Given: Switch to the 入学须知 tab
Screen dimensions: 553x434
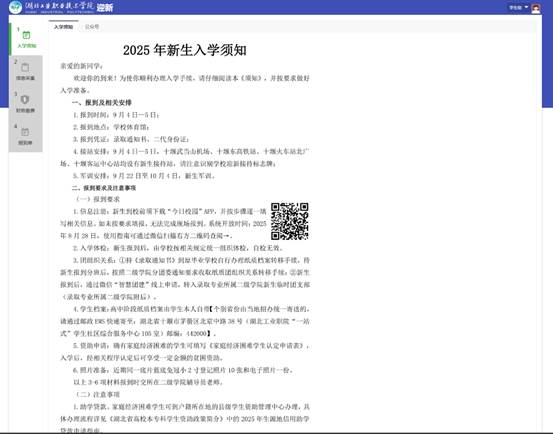Looking at the screenshot, I should pyautogui.click(x=63, y=27).
